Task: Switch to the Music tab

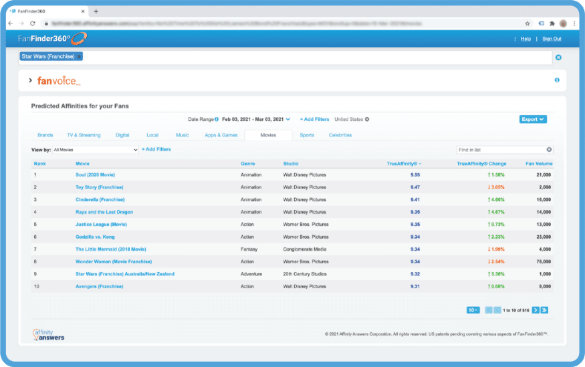Action: pos(182,135)
